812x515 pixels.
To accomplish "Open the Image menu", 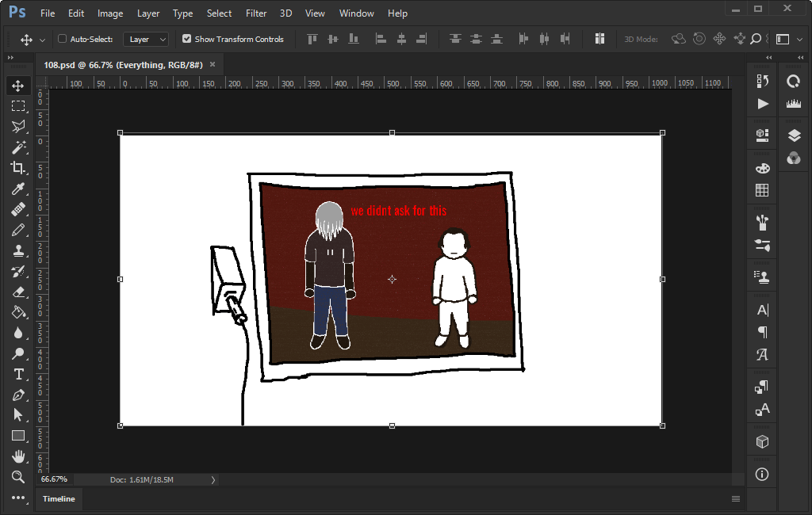I will point(110,13).
